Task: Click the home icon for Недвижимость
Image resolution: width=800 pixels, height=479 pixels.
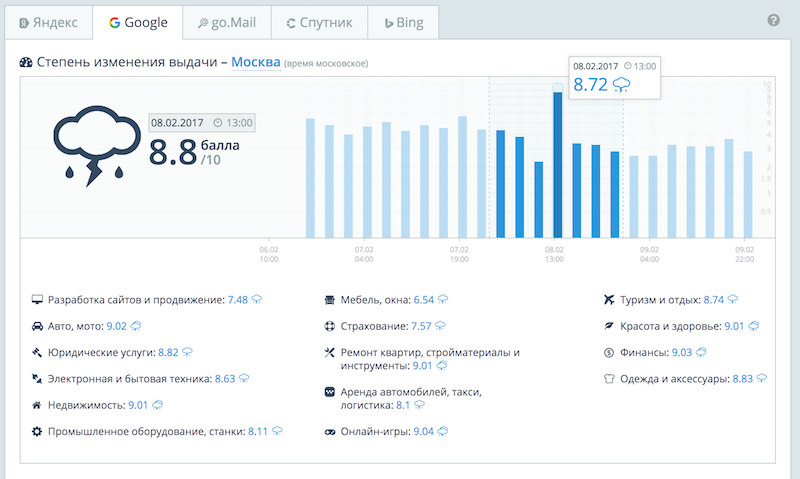Action: pyautogui.click(x=37, y=405)
